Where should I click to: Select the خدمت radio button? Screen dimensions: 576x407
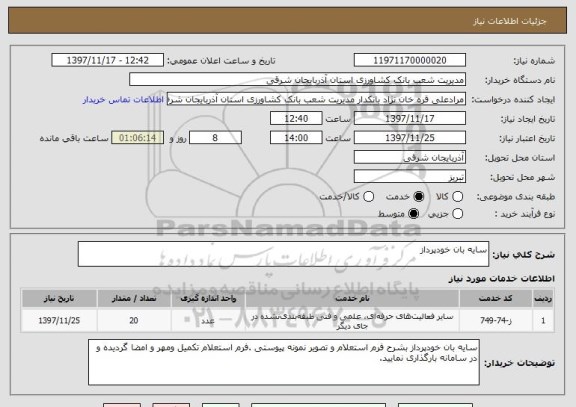(x=419, y=197)
